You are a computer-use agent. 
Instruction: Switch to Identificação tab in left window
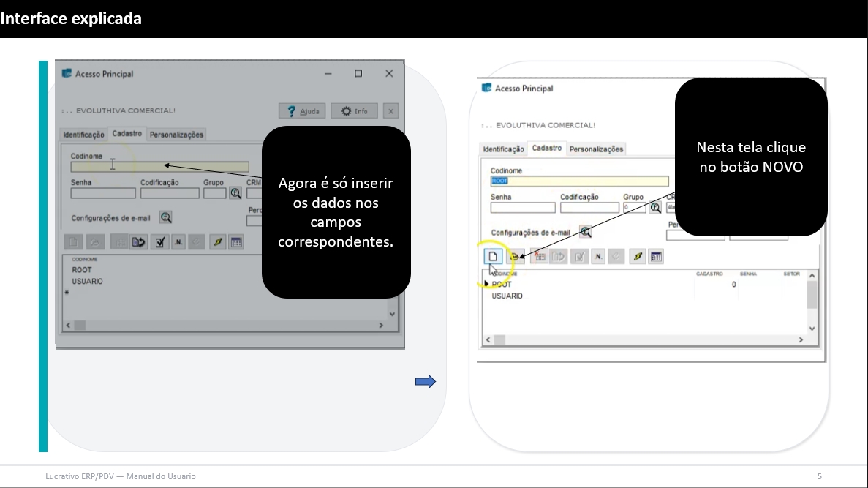[x=83, y=135]
